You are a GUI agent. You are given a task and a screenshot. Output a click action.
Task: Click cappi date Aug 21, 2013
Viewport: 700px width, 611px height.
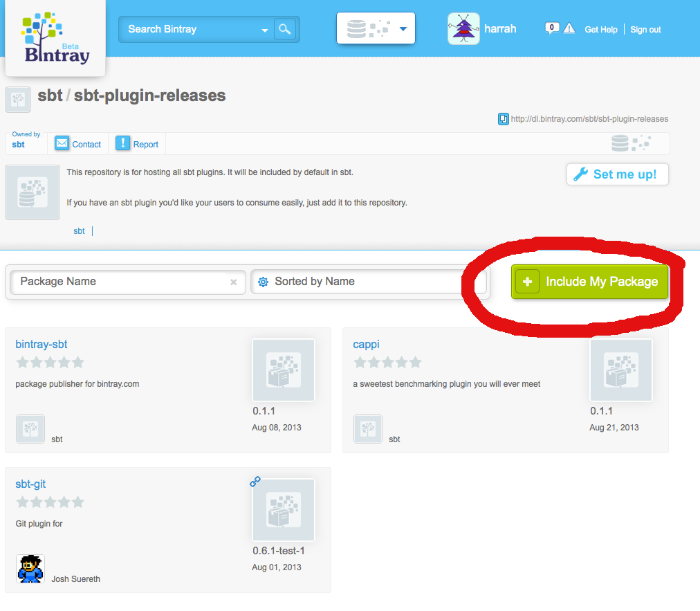(x=614, y=428)
